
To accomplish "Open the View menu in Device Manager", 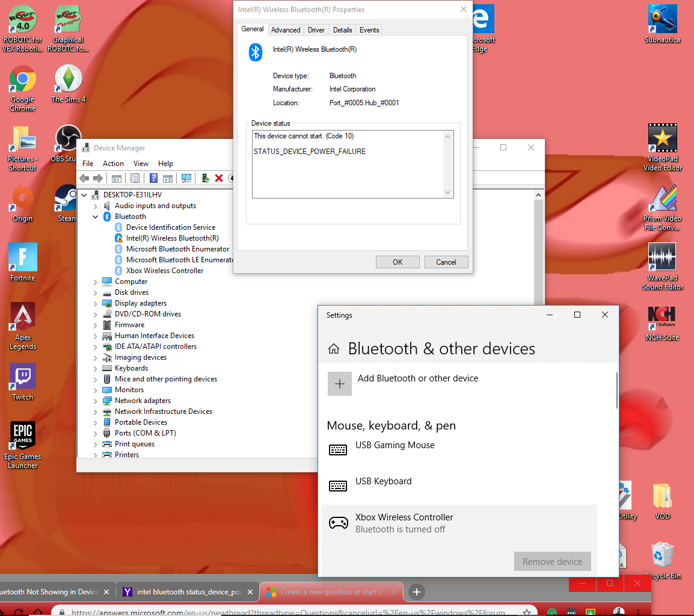I will 141,164.
